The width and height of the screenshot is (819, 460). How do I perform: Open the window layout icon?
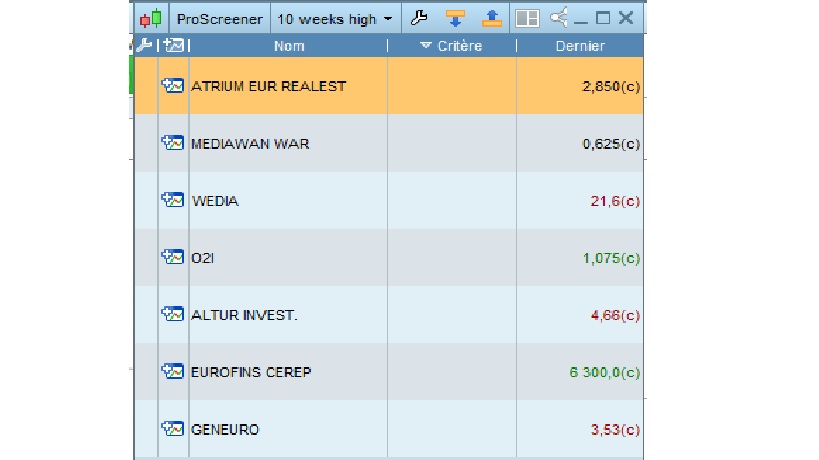[x=527, y=18]
